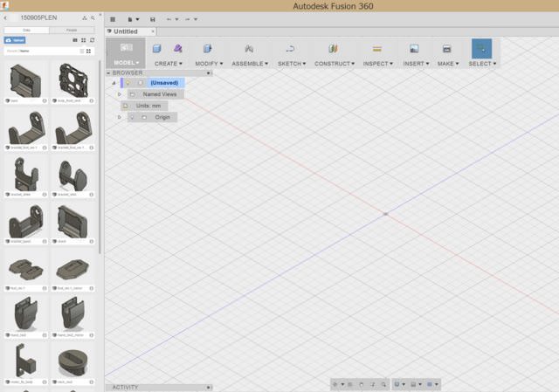
Task: Open the ASSEMBLE menu
Action: tap(250, 64)
